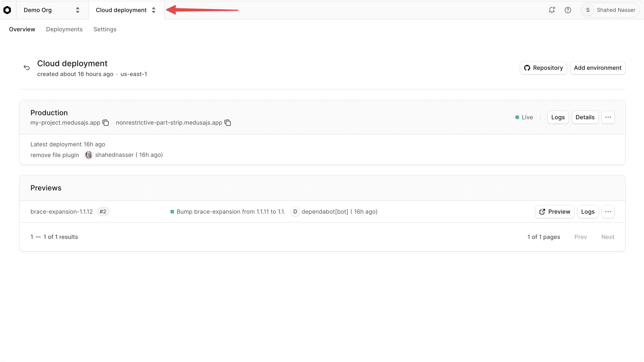Click the Cloud deployment page title
The image size is (644, 362).
click(72, 64)
